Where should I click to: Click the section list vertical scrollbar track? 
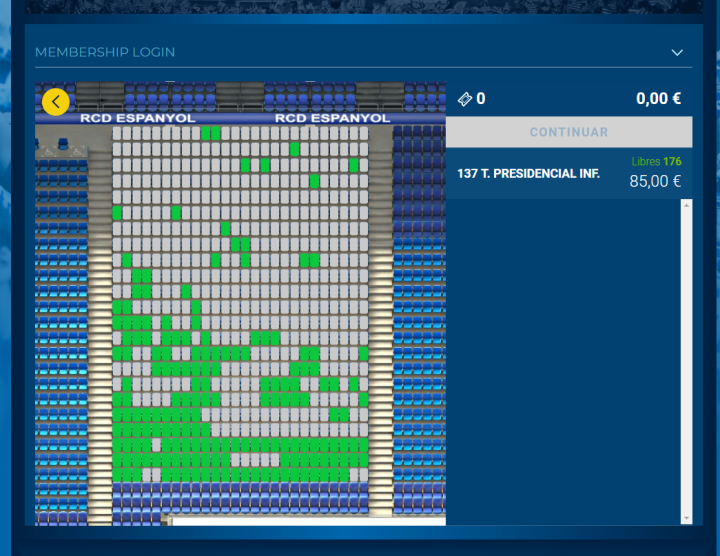pyautogui.click(x=685, y=360)
